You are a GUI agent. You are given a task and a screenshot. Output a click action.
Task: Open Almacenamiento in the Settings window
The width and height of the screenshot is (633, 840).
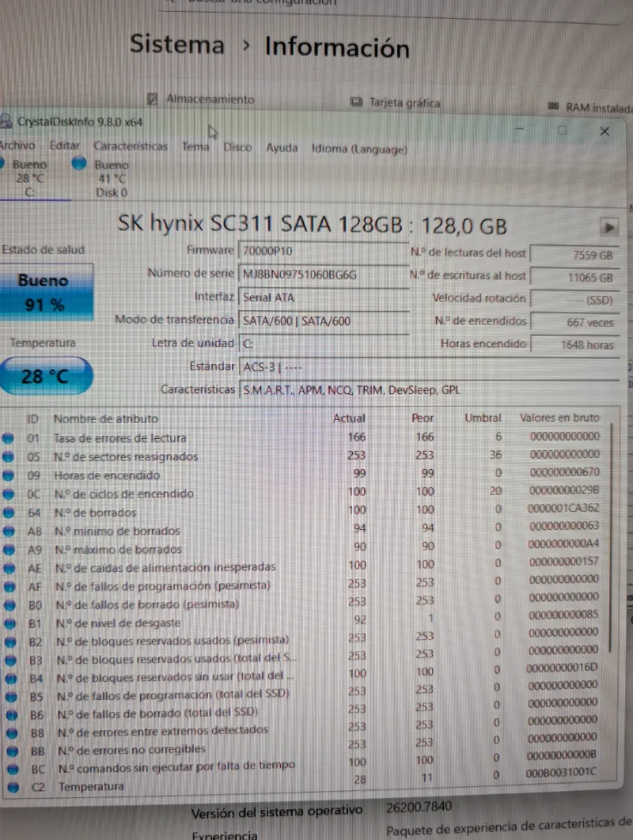coord(201,99)
